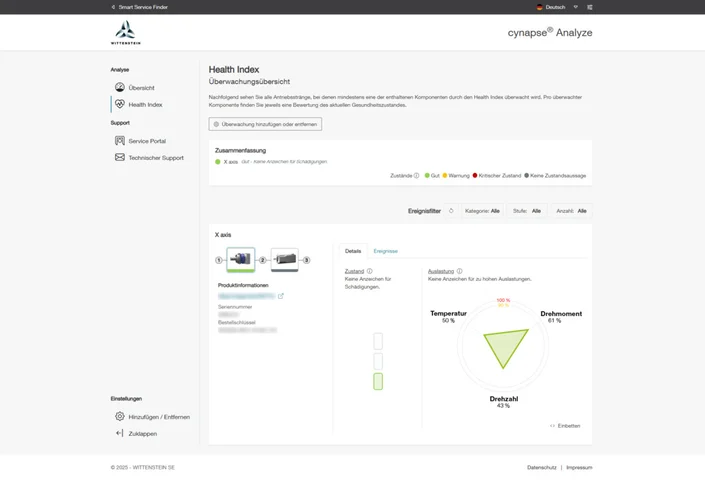This screenshot has width=705, height=480.
Task: Expand the Stufe filter dropdown
Action: pos(526,211)
